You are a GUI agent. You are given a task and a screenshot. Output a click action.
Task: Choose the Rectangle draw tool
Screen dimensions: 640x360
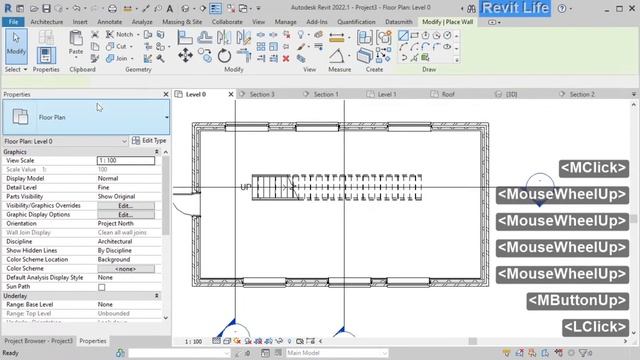click(415, 35)
